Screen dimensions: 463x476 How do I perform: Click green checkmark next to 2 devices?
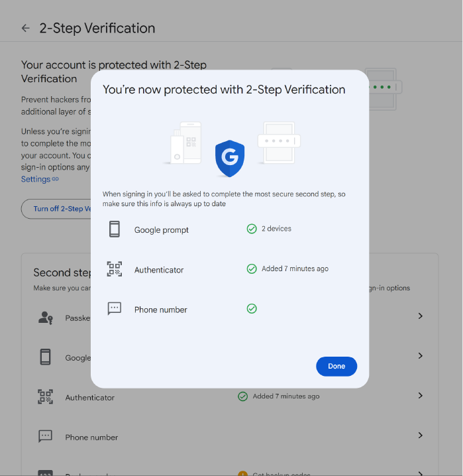[252, 229]
